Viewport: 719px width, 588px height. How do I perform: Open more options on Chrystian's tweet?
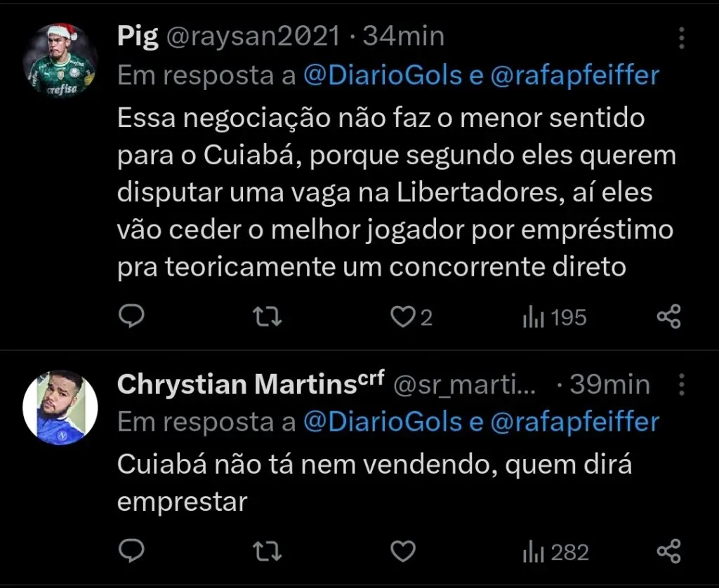(680, 384)
